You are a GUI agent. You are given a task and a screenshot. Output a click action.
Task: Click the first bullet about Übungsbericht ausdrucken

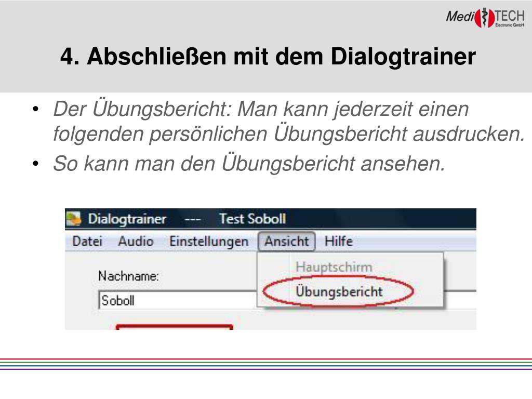pyautogui.click(x=289, y=121)
